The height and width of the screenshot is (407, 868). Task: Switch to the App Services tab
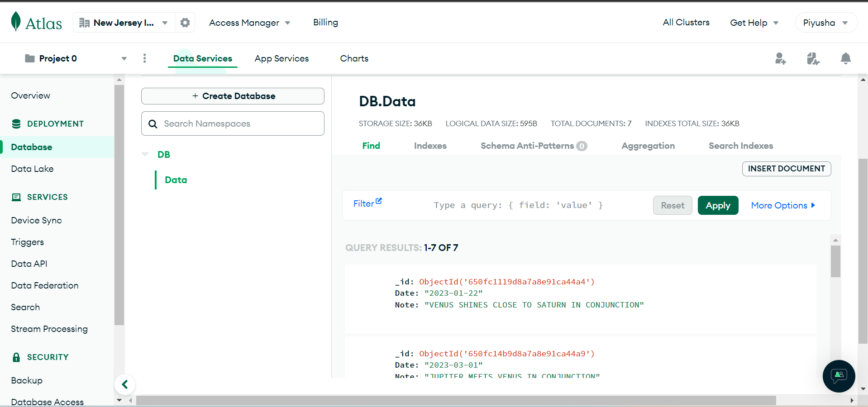click(x=281, y=58)
